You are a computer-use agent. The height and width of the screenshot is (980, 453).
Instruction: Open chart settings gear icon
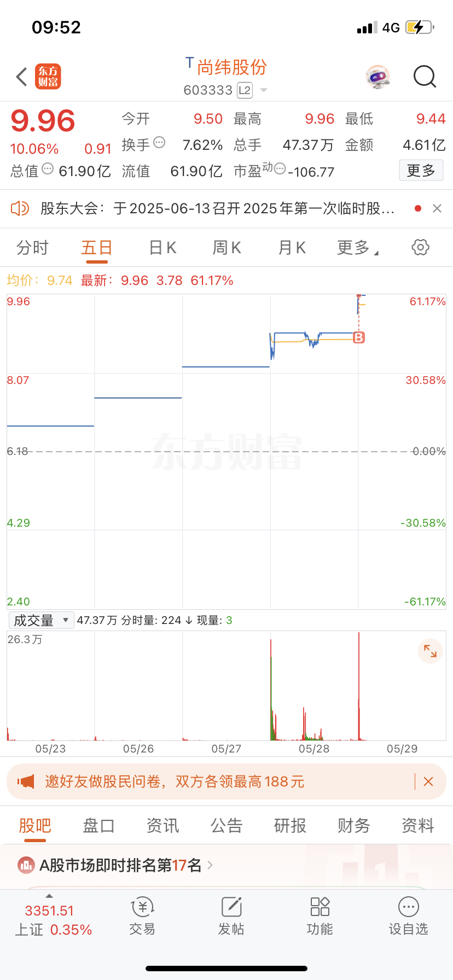420,247
